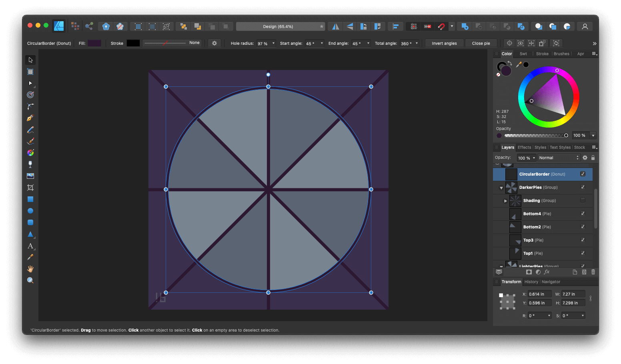This screenshot has width=621, height=364.
Task: Open the blend mode dropdown showing Normal
Action: click(x=558, y=157)
